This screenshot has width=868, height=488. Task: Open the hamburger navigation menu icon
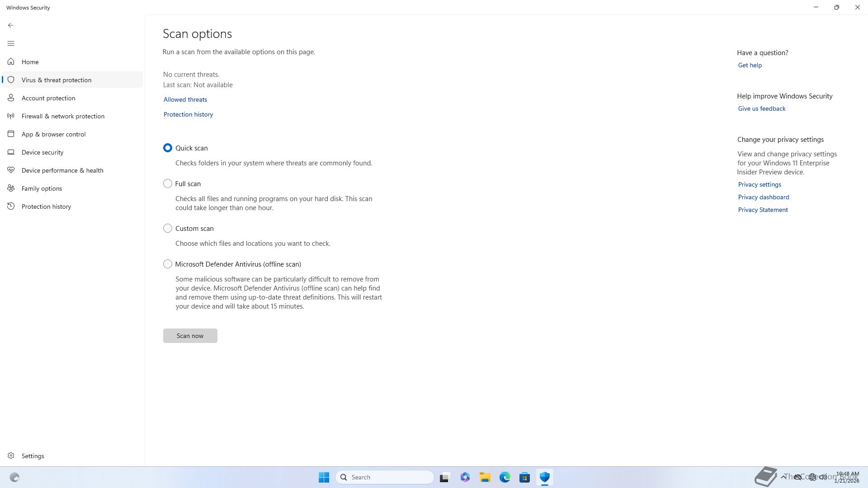click(11, 43)
